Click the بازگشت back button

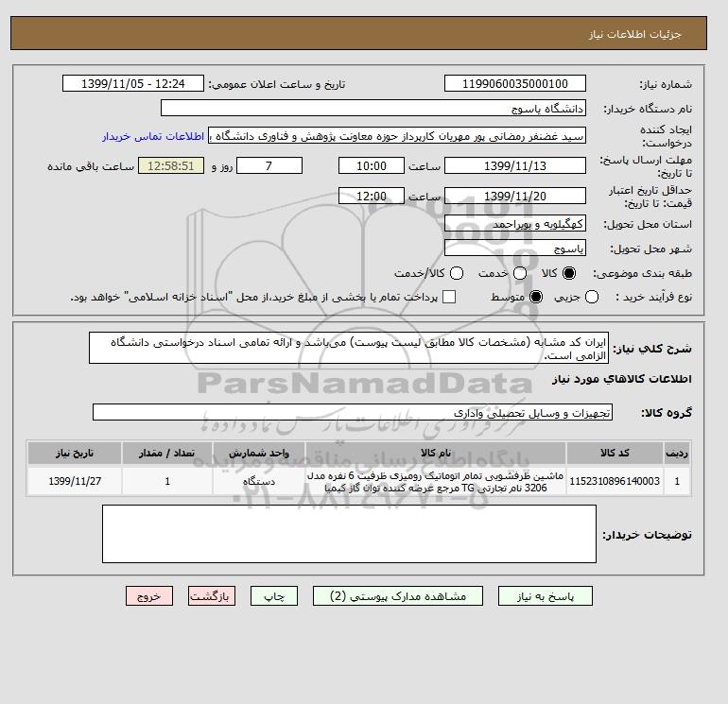click(212, 596)
